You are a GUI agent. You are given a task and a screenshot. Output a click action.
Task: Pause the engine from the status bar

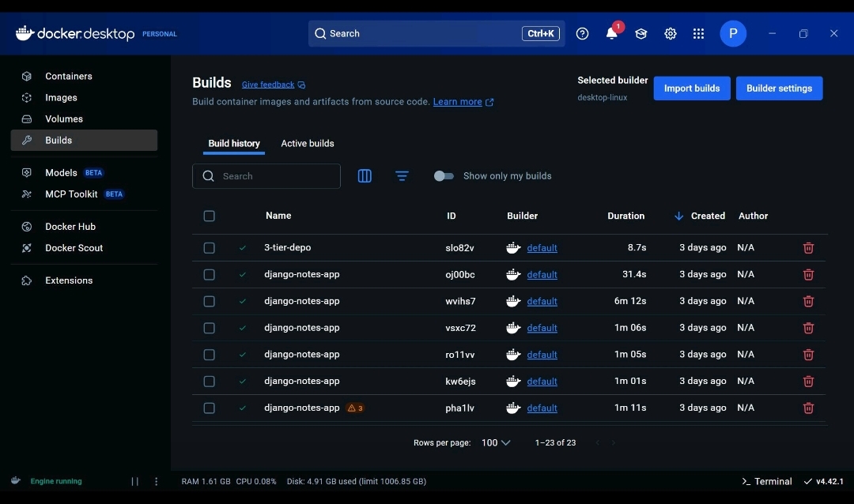click(134, 481)
